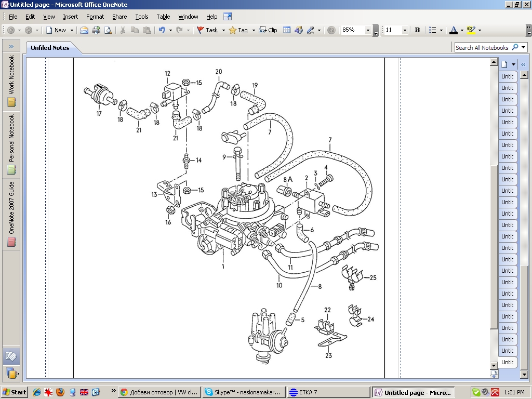
Task: Click the Print icon in toolbar
Action: point(96,30)
